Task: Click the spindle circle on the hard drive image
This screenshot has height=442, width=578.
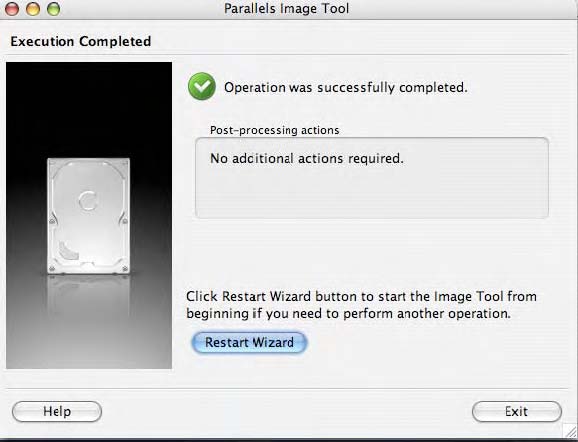Action: [88, 201]
